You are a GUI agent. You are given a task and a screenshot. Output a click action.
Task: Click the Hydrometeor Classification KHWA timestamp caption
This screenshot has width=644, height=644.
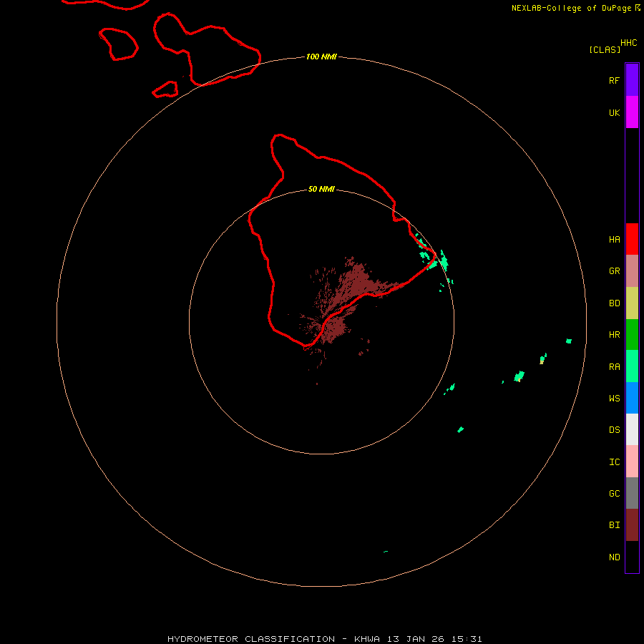324,639
